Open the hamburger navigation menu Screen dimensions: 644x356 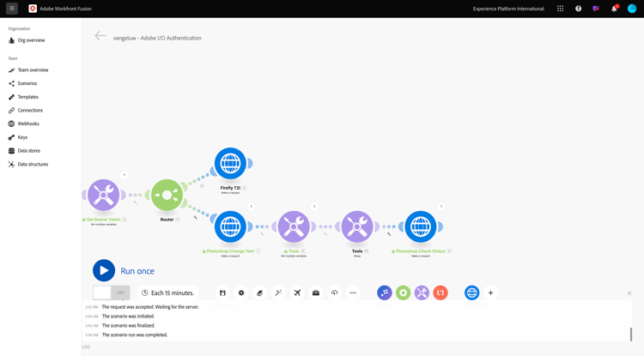[11, 9]
